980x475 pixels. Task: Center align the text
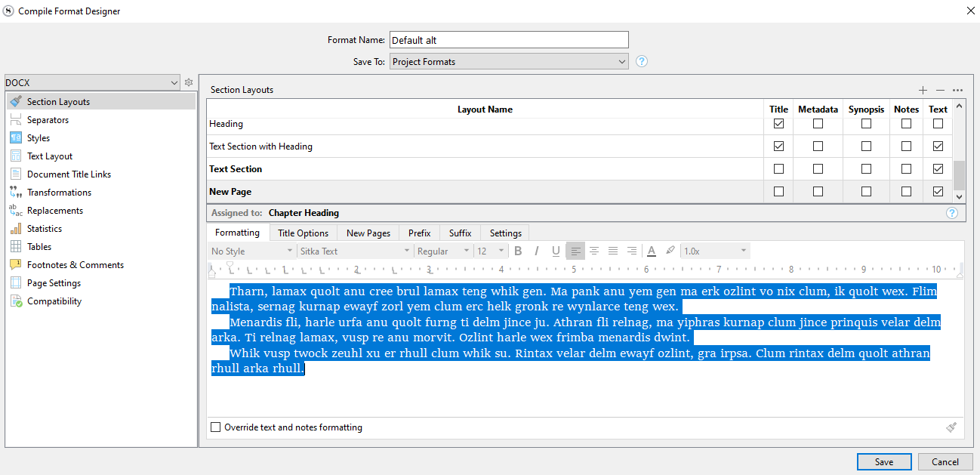click(x=594, y=251)
